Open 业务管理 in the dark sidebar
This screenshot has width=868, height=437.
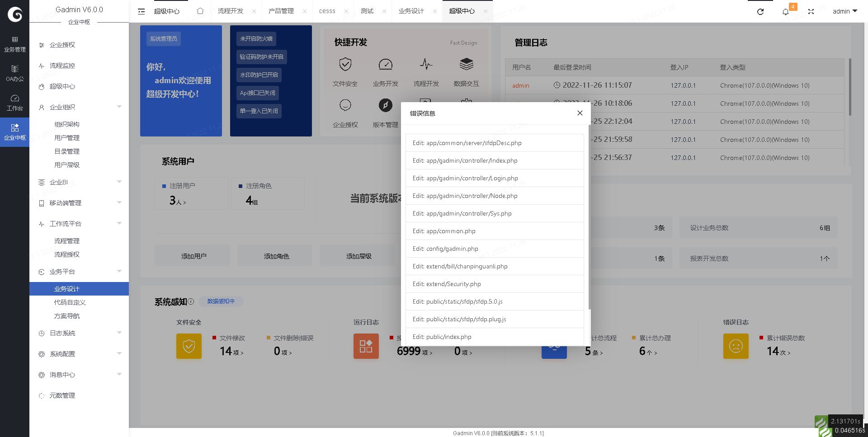pyautogui.click(x=14, y=44)
